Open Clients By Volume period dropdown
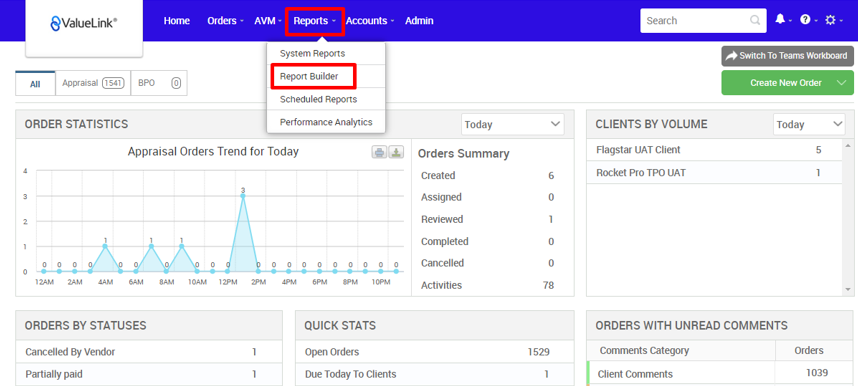The height and width of the screenshot is (386, 858). pos(809,124)
